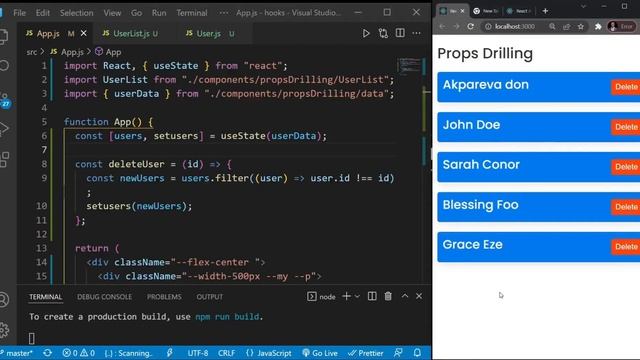Switch to DEBUG CONSOLE panel tab
The width and height of the screenshot is (640, 360).
(104, 297)
